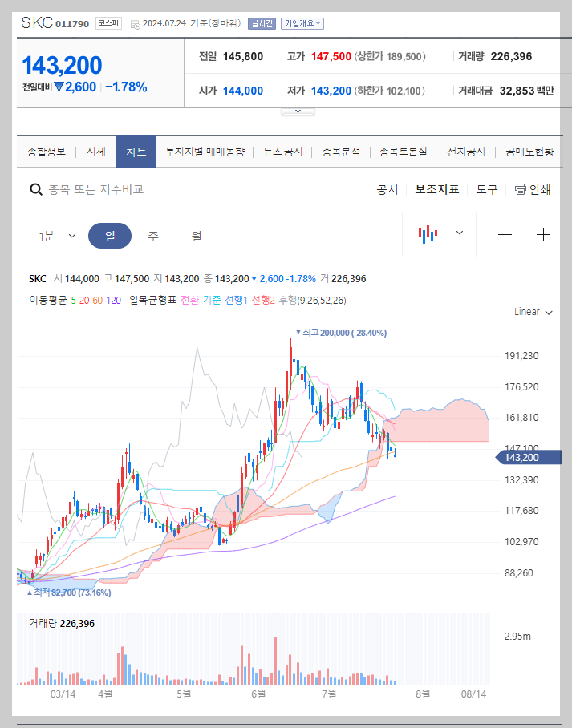This screenshot has width=572, height=728.
Task: Select the 월 monthly chart view
Action: pyautogui.click(x=195, y=235)
